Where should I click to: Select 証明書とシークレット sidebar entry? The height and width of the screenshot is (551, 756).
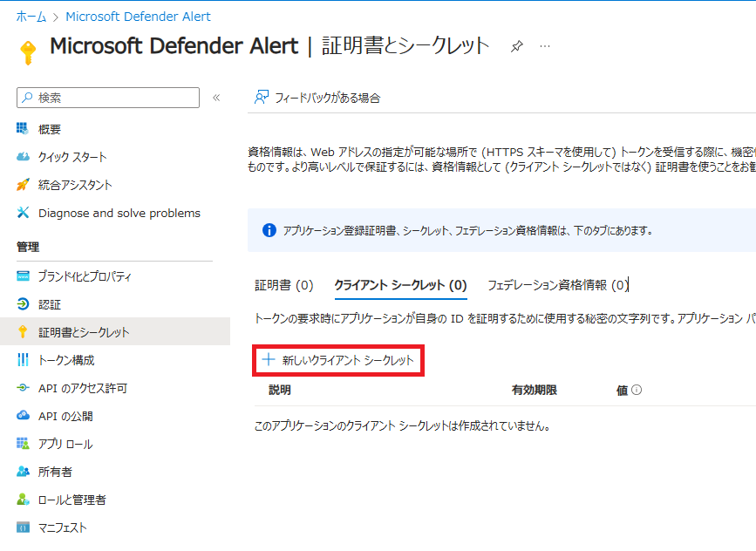tap(115, 331)
